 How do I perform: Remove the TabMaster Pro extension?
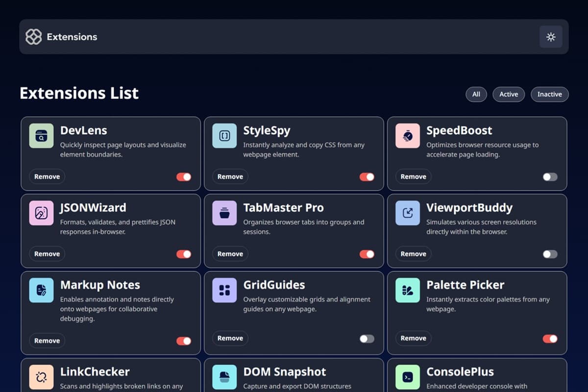(230, 254)
